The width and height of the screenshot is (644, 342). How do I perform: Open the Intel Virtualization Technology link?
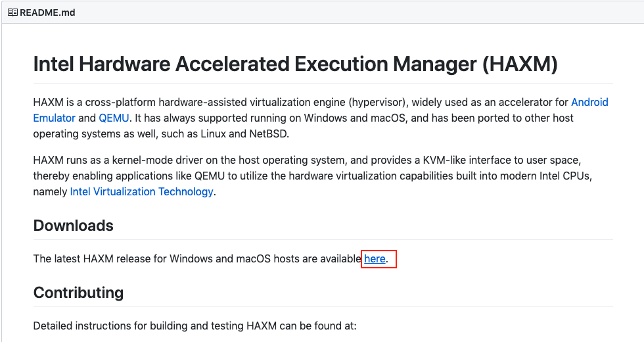[141, 192]
